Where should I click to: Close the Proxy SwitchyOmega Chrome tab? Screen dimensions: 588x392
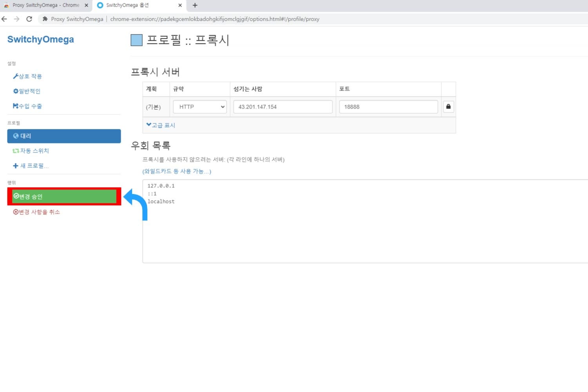tap(86, 5)
